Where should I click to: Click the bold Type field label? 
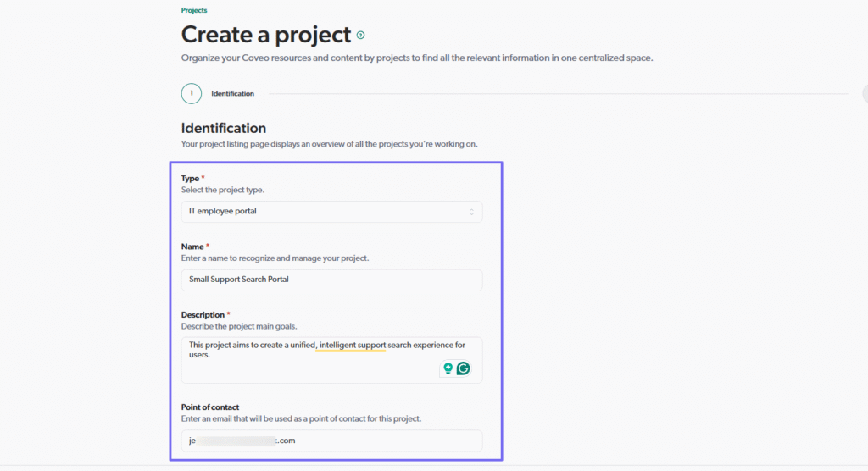190,179
